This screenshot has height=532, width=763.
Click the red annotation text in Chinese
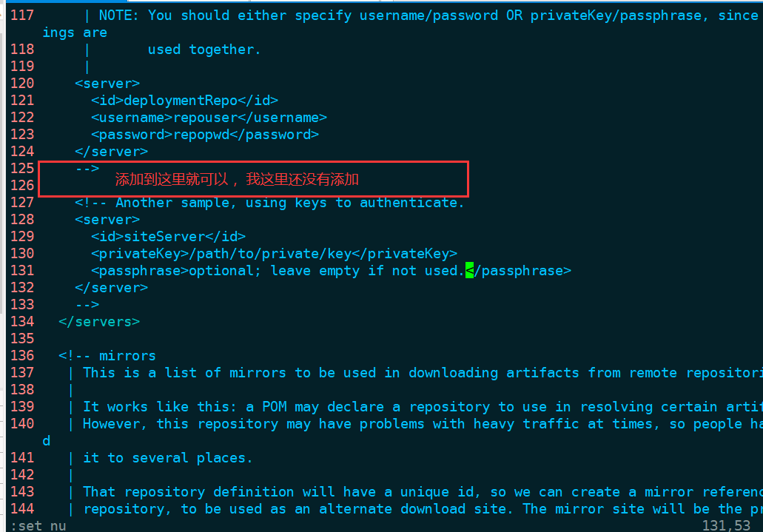pyautogui.click(x=237, y=179)
